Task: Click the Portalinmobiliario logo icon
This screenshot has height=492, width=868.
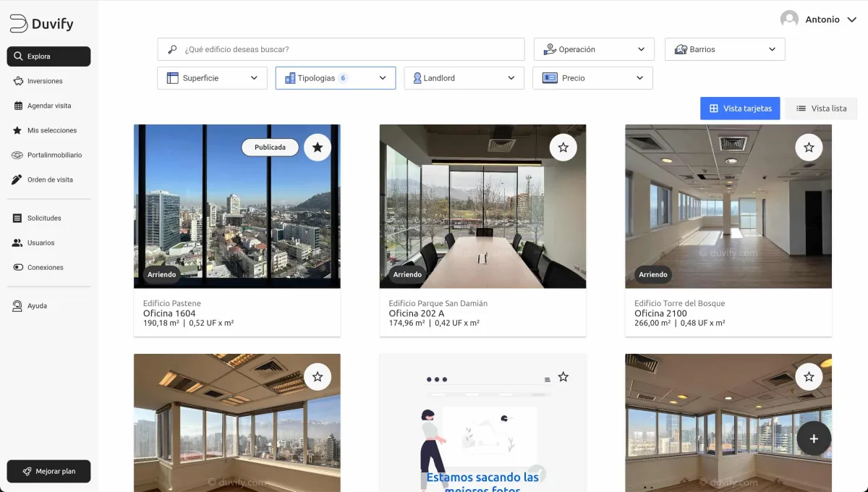Action: coord(17,155)
